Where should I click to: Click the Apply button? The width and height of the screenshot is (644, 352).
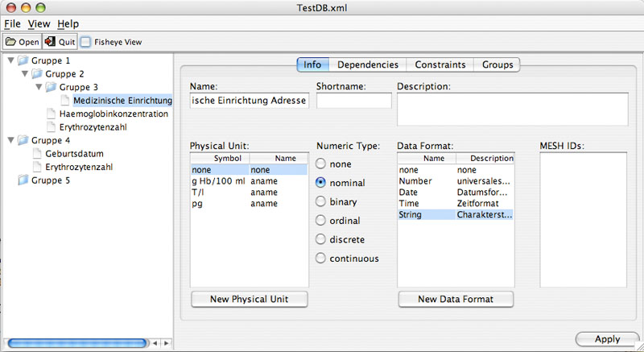pos(608,339)
